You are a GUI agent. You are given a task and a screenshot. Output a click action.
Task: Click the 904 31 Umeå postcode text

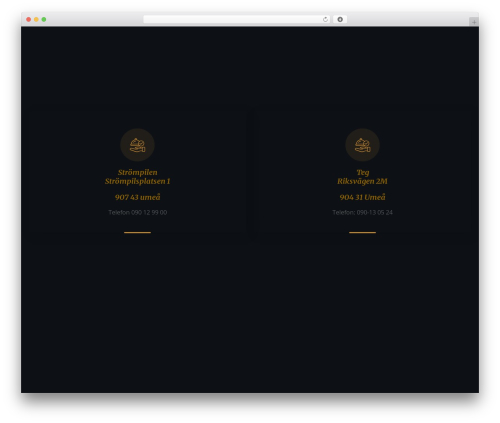pos(362,197)
